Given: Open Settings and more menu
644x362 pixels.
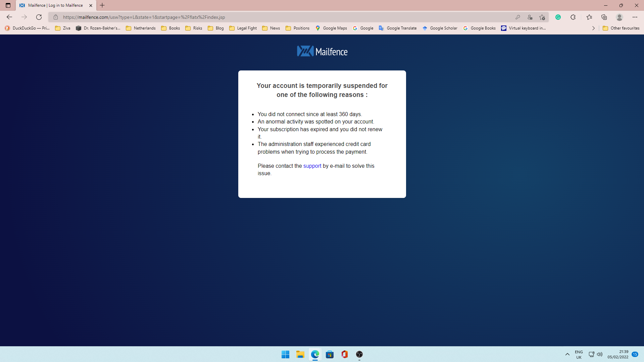Looking at the screenshot, I should pyautogui.click(x=635, y=17).
